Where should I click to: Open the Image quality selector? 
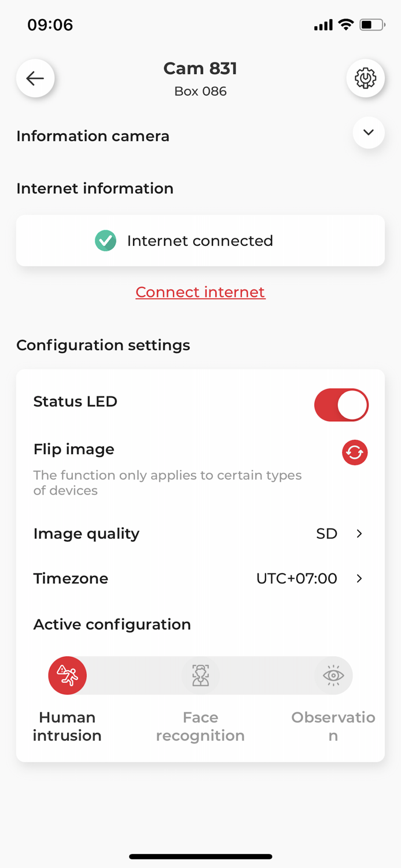click(x=200, y=534)
